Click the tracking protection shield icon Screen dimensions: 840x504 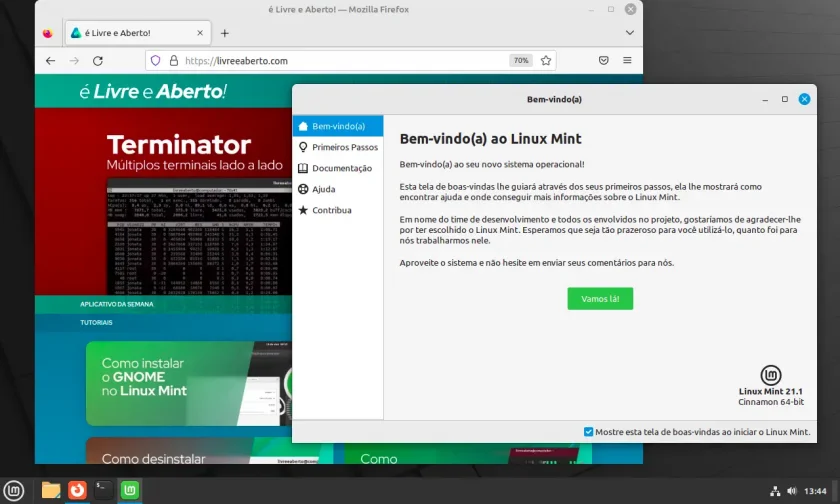155,61
